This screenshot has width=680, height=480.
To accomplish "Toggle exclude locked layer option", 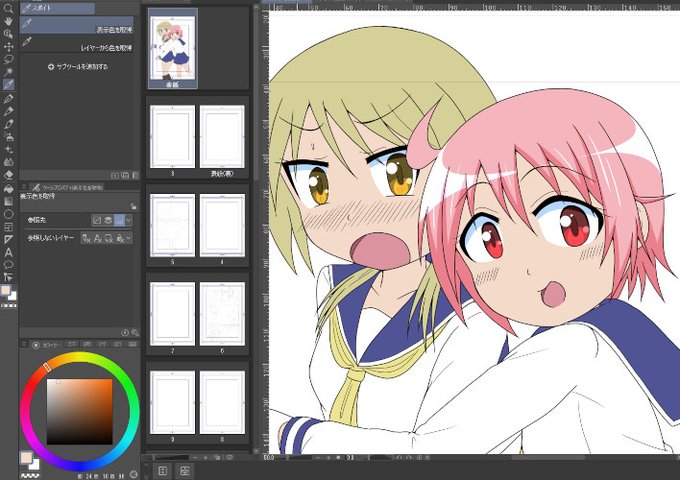I will (120, 238).
